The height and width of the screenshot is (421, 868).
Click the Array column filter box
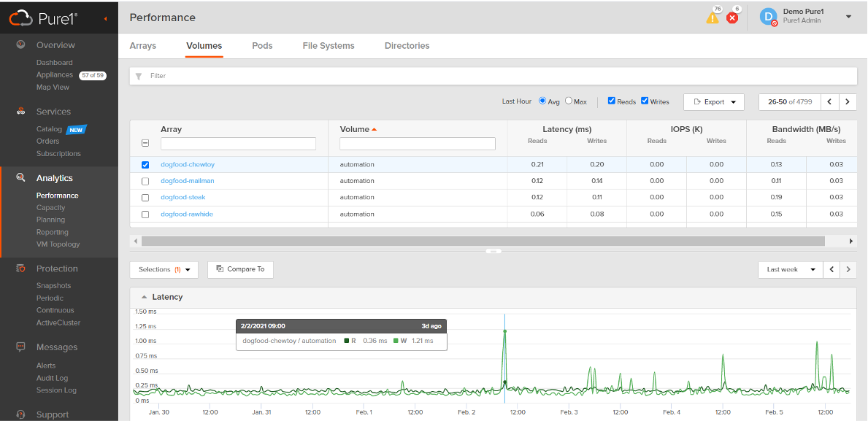coord(238,144)
